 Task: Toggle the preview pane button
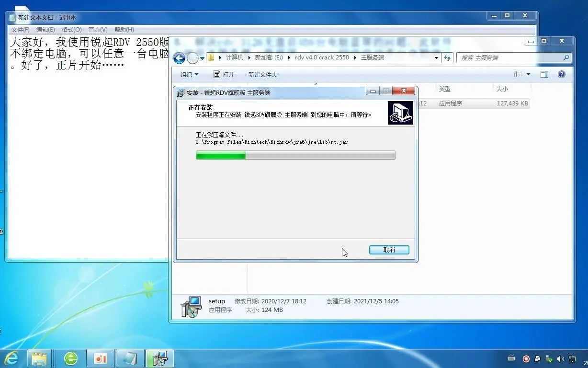544,74
